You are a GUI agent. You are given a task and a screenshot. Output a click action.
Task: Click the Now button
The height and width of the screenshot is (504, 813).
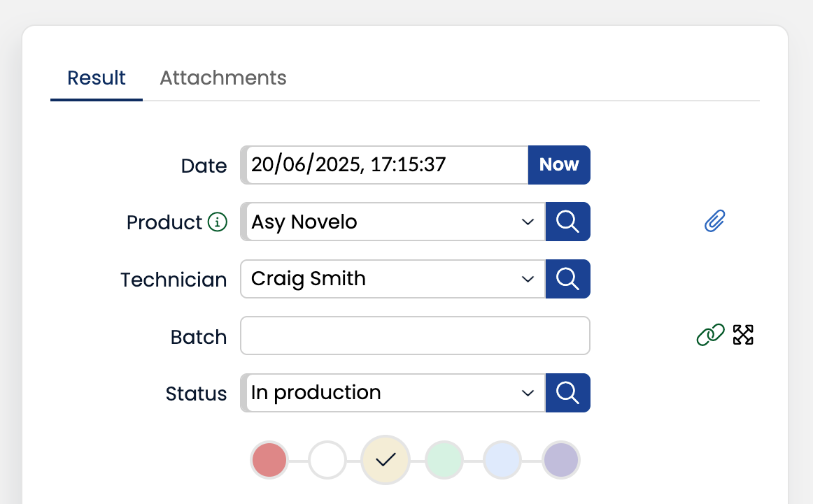click(559, 165)
